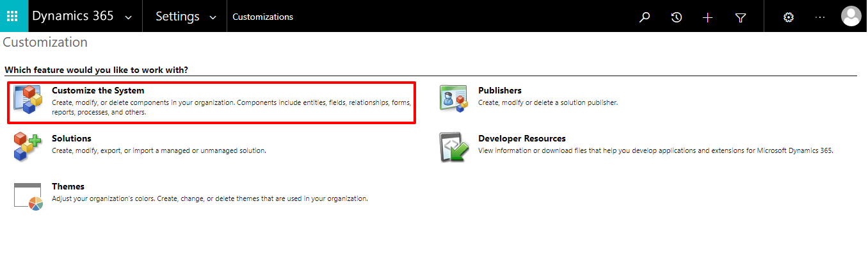Click the search magnifier icon
This screenshot has width=868, height=265.
point(645,17)
